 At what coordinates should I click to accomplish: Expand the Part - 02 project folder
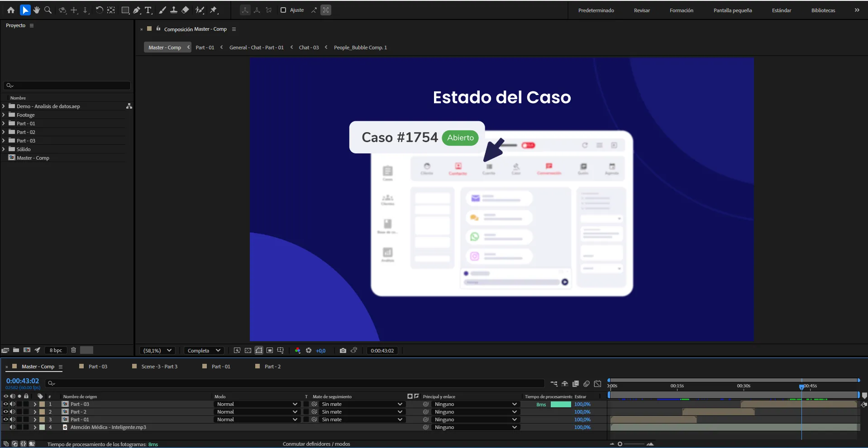point(4,132)
